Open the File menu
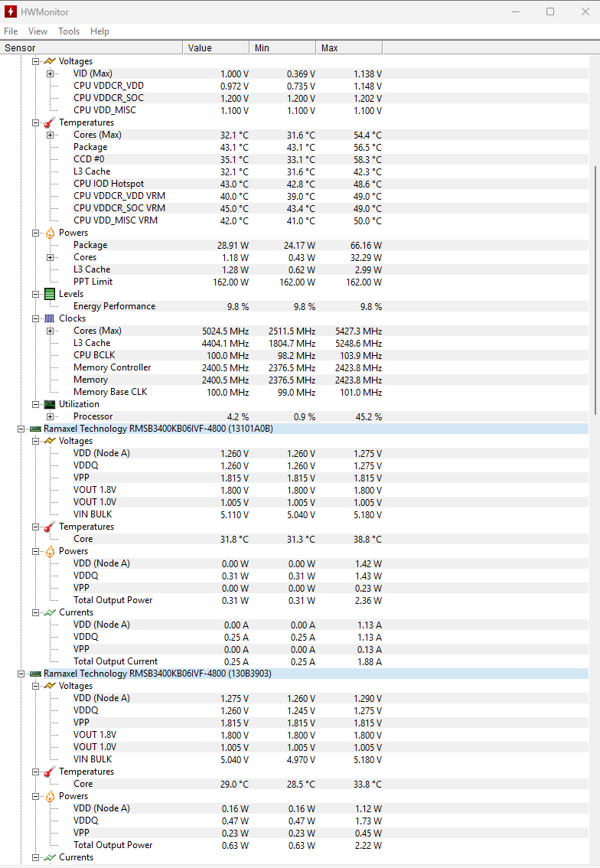 pyautogui.click(x=11, y=31)
